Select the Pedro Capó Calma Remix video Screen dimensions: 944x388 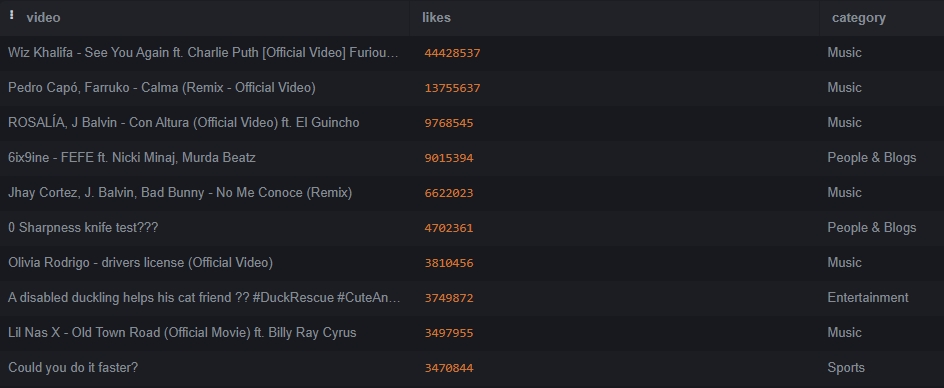pyautogui.click(x=472, y=88)
